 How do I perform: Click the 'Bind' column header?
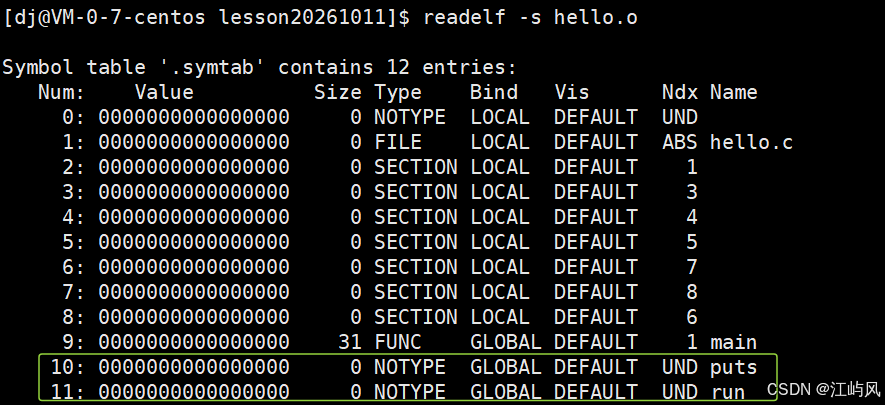click(494, 92)
